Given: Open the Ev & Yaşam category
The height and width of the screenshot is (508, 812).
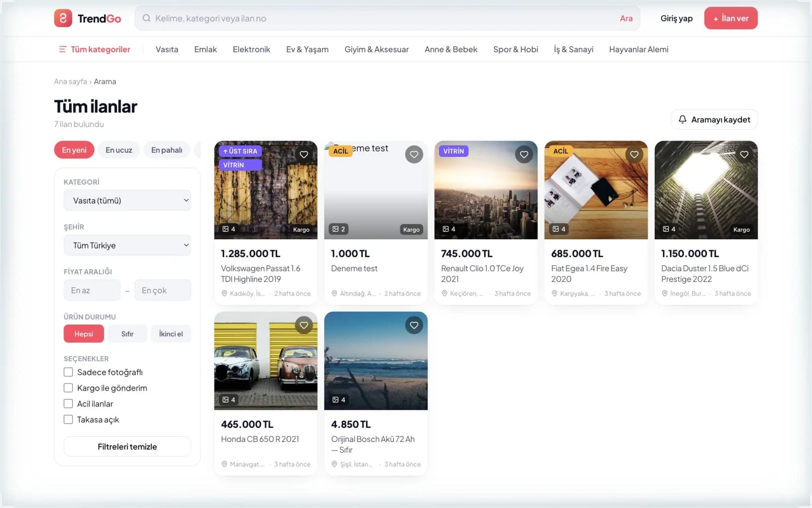Looking at the screenshot, I should 307,49.
